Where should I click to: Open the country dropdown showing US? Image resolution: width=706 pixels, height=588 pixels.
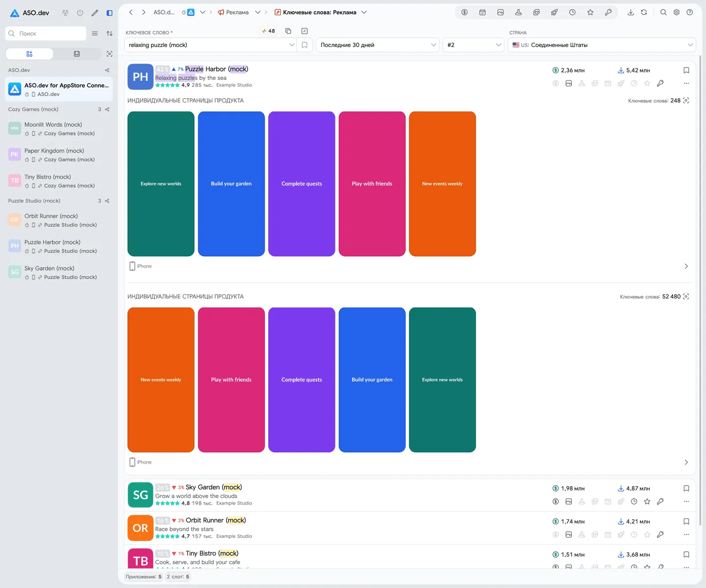click(x=602, y=45)
